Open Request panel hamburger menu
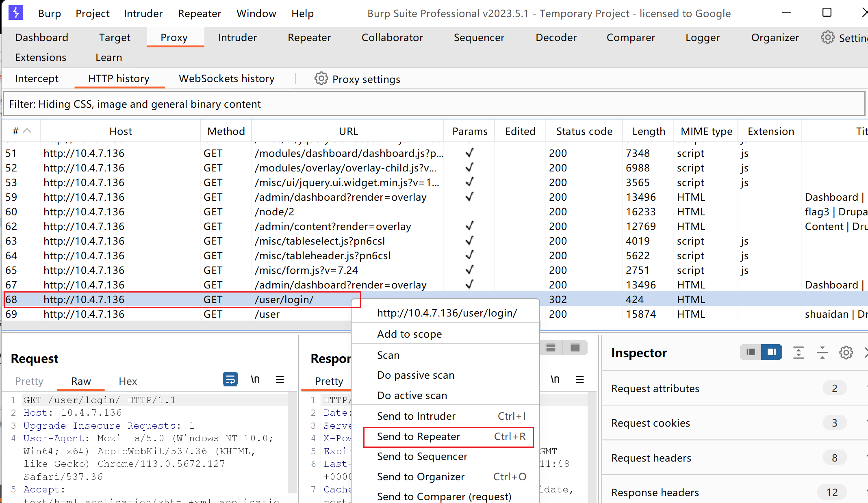 point(280,379)
